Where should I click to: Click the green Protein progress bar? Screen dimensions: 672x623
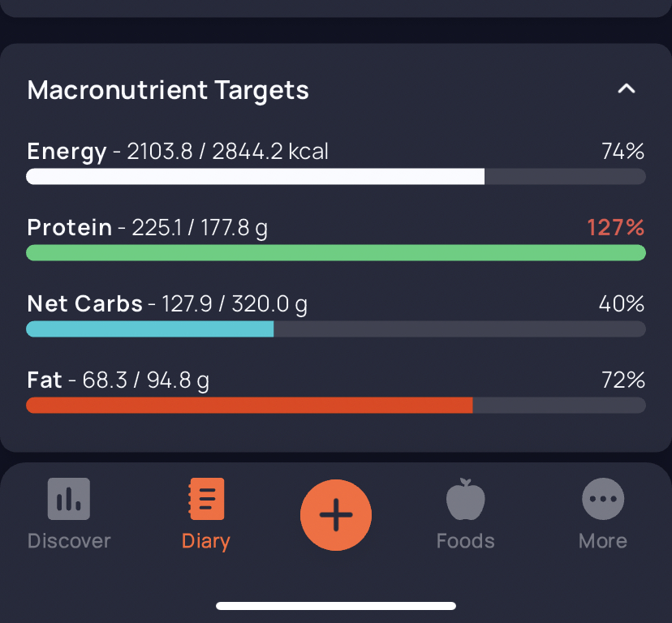point(336,253)
